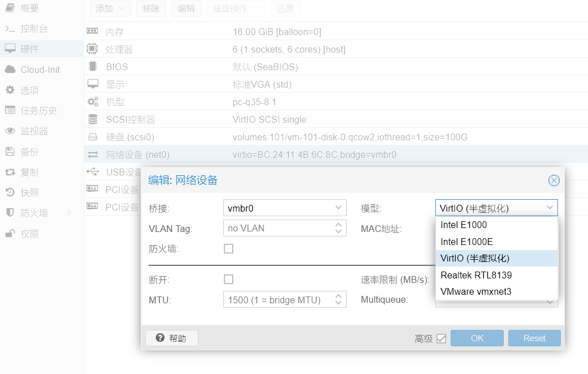Screen dimensions: 588x374
Task: Toggle the 高级 advanced checkbox
Action: tap(442, 338)
